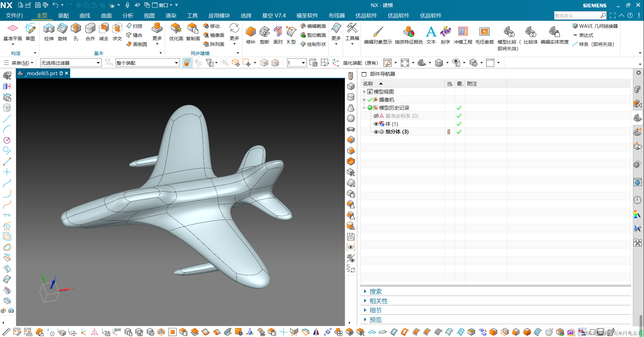
Task: Click the 面倒圆 face blend tool
Action: click(137, 44)
